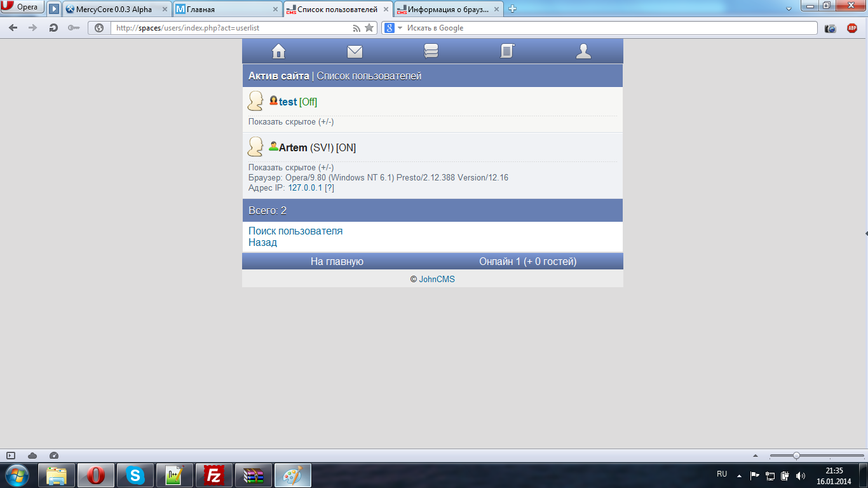Open FileZilla from the taskbar
This screenshot has width=868, height=488.
click(x=214, y=475)
